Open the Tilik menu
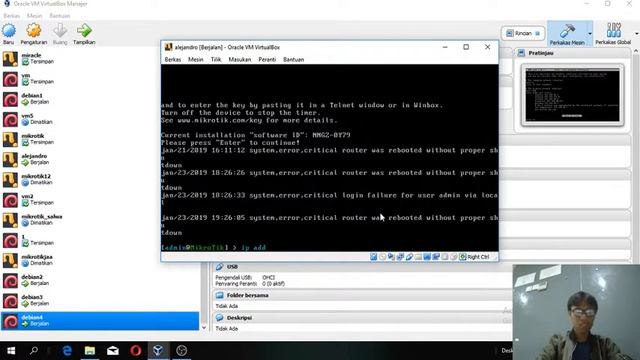Image resolution: width=640 pixels, height=360 pixels. [x=216, y=60]
